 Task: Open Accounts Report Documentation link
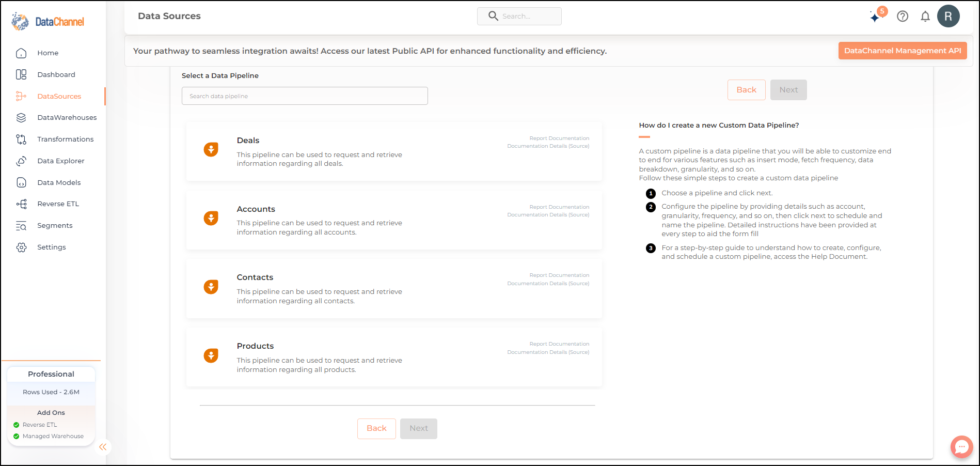(559, 207)
